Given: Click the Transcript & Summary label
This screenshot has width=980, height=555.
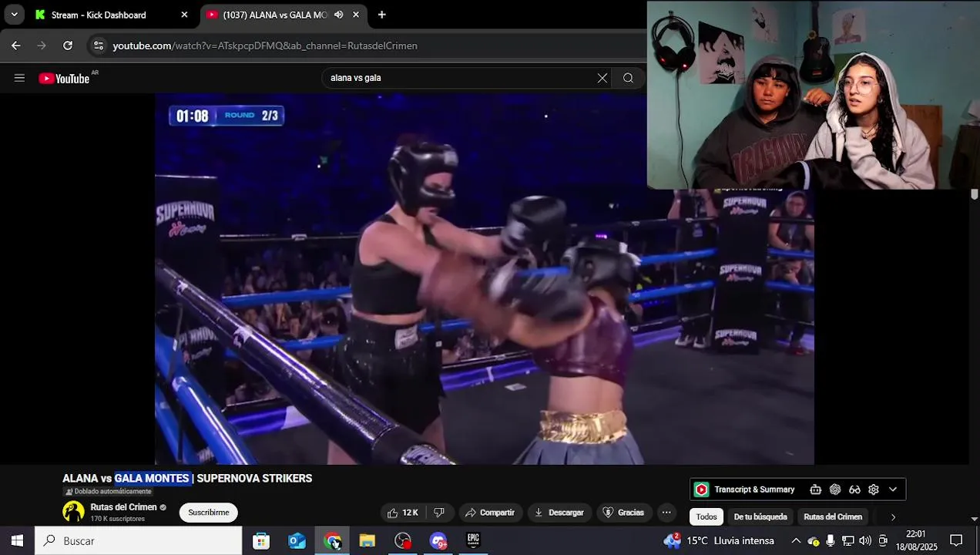Looking at the screenshot, I should coord(754,489).
